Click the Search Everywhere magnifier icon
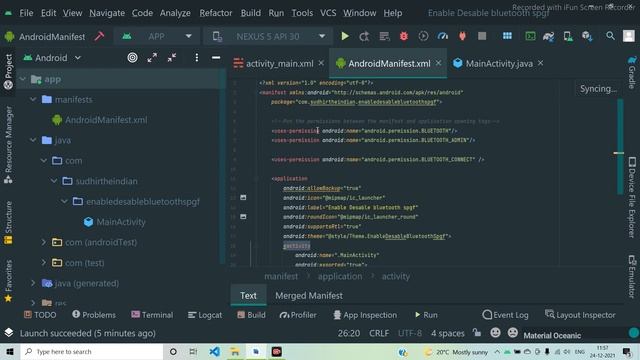Viewport: 640px width, 360px height. [610, 36]
